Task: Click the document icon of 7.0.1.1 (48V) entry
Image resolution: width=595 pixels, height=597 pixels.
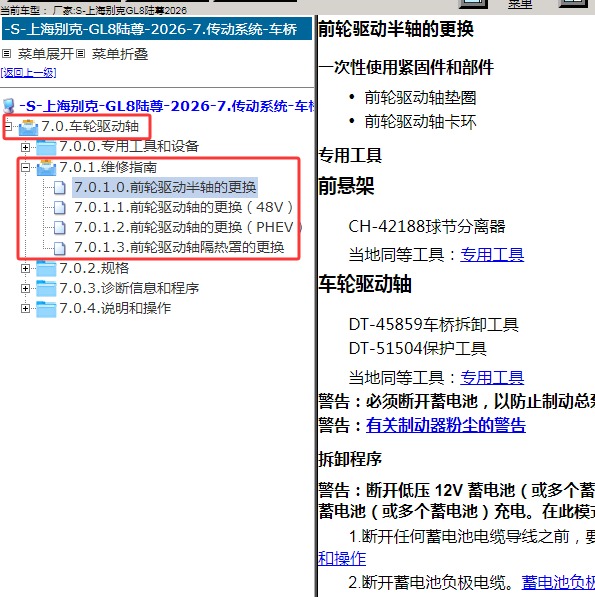Action: (59, 208)
